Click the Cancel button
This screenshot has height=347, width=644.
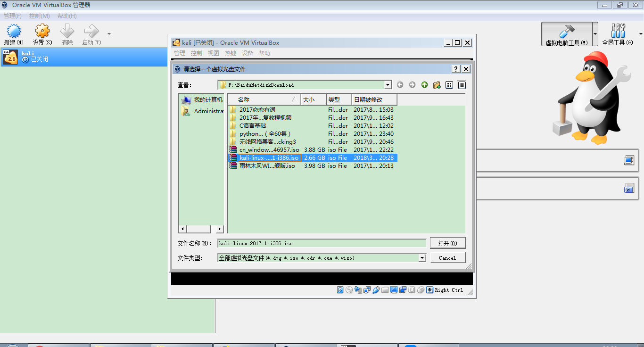(x=447, y=258)
